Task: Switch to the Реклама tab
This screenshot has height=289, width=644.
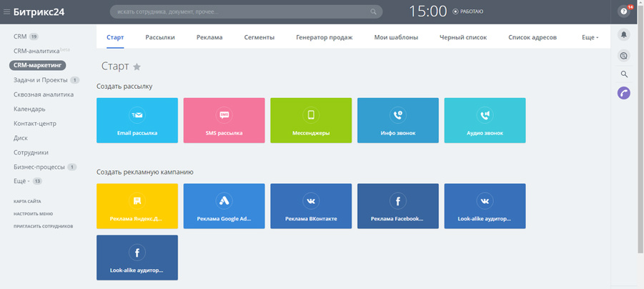Action: pos(209,37)
